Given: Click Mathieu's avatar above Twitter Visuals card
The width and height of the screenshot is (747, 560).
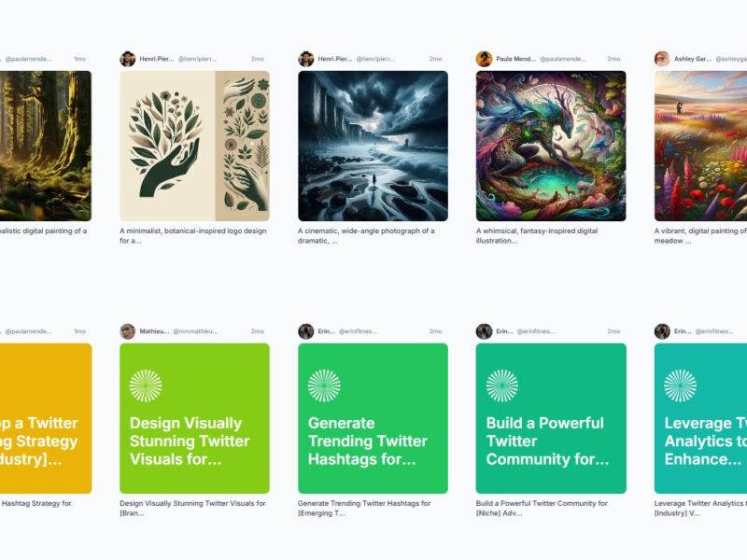Looking at the screenshot, I should point(128,331).
